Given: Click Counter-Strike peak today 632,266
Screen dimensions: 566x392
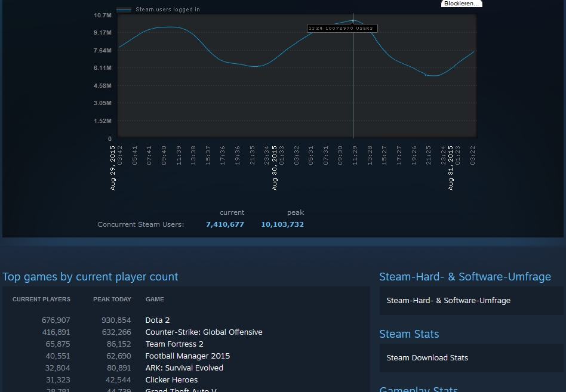Looking at the screenshot, I should [x=116, y=332].
